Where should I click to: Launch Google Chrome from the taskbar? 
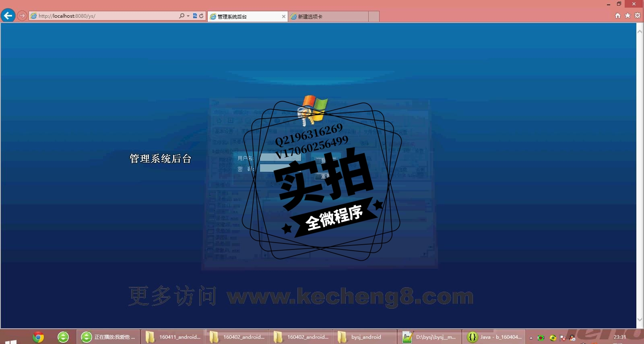[38, 337]
